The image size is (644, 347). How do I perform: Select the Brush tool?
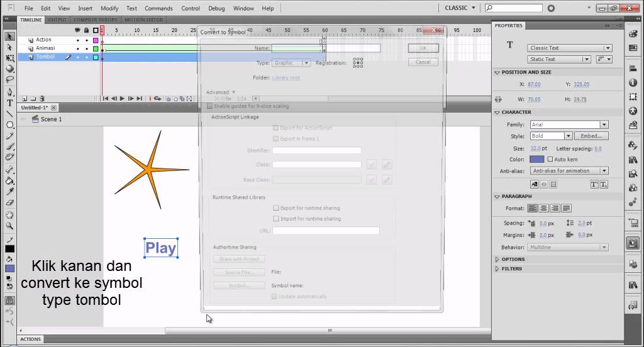(9, 146)
